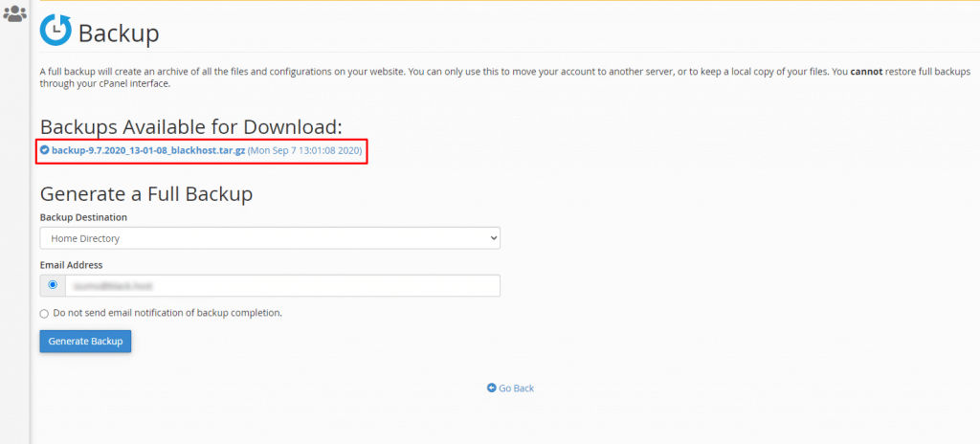Open the Backup Destination dropdown
The width and height of the screenshot is (980, 444).
270,238
